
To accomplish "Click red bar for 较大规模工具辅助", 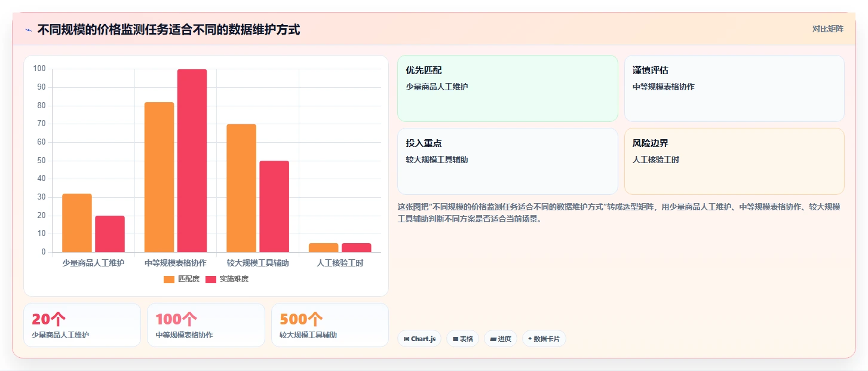I will tap(274, 206).
